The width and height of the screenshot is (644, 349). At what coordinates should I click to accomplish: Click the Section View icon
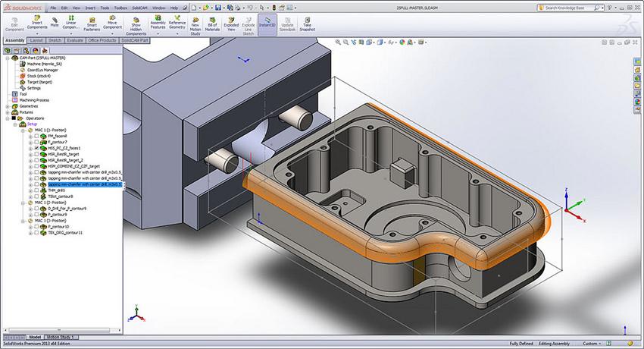(361, 42)
